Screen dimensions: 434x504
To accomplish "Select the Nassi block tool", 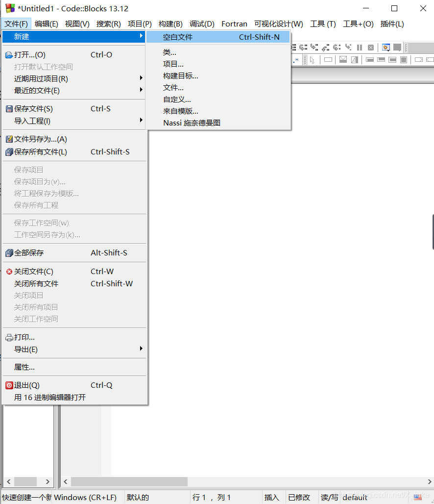I will click(404, 60).
